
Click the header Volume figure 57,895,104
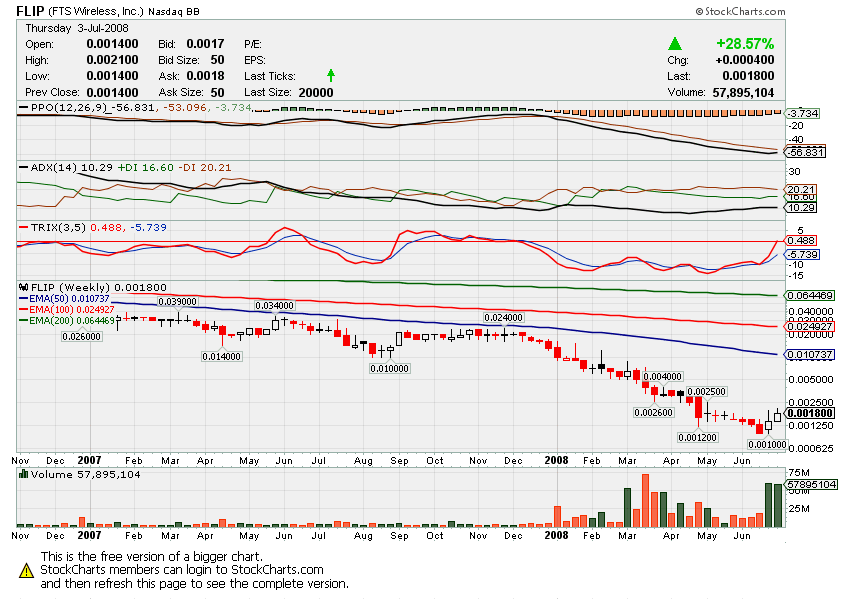[x=743, y=93]
